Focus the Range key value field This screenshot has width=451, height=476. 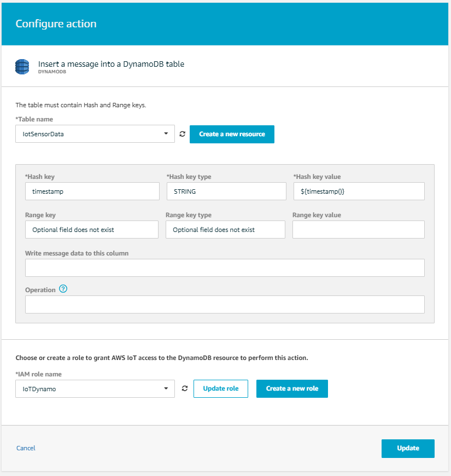pos(359,230)
